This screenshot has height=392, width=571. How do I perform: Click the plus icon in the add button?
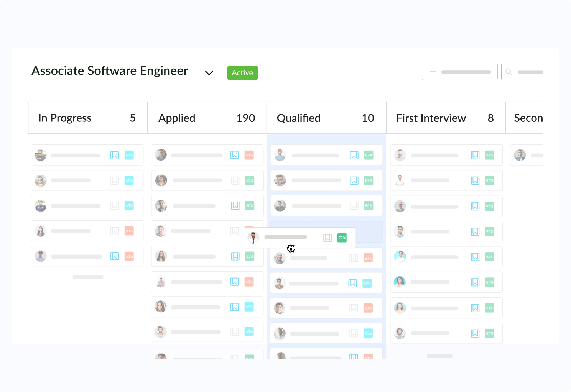tap(433, 72)
